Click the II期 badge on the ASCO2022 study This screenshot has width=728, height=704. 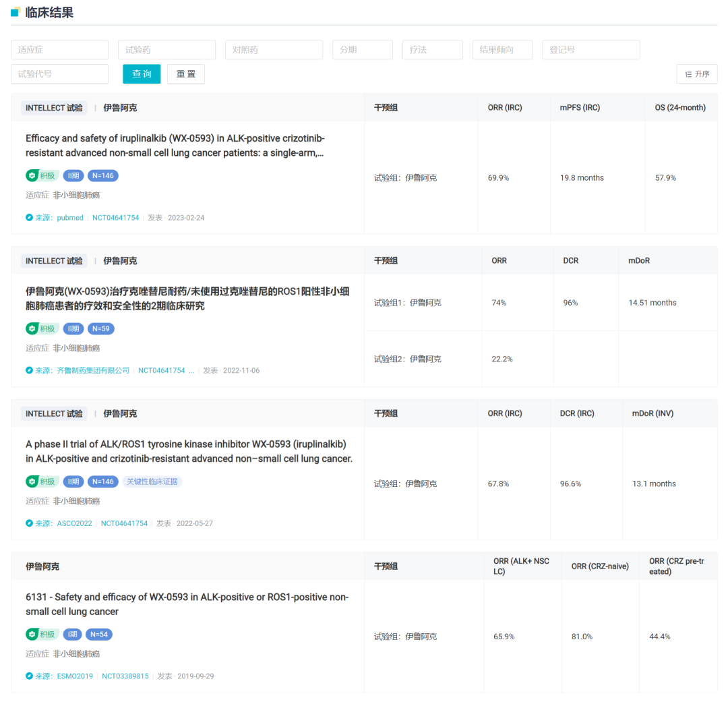coord(73,481)
